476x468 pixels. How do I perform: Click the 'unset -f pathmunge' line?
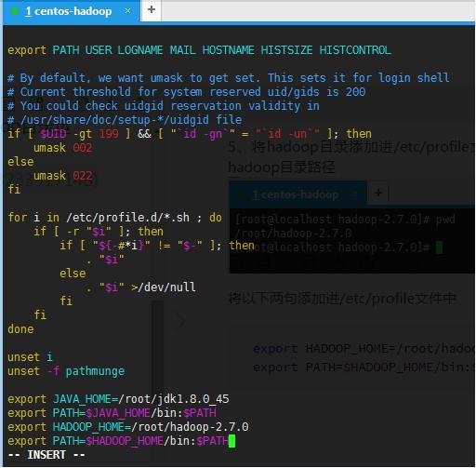point(66,371)
